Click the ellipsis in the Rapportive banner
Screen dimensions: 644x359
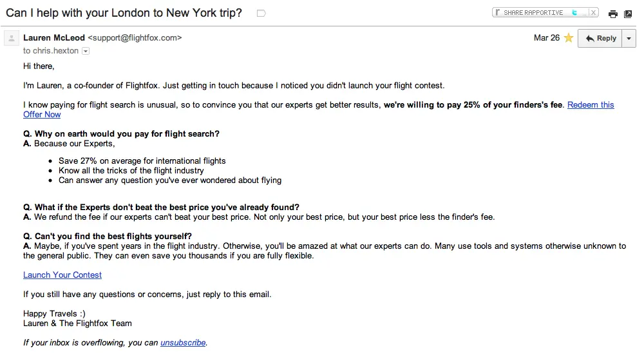(583, 13)
